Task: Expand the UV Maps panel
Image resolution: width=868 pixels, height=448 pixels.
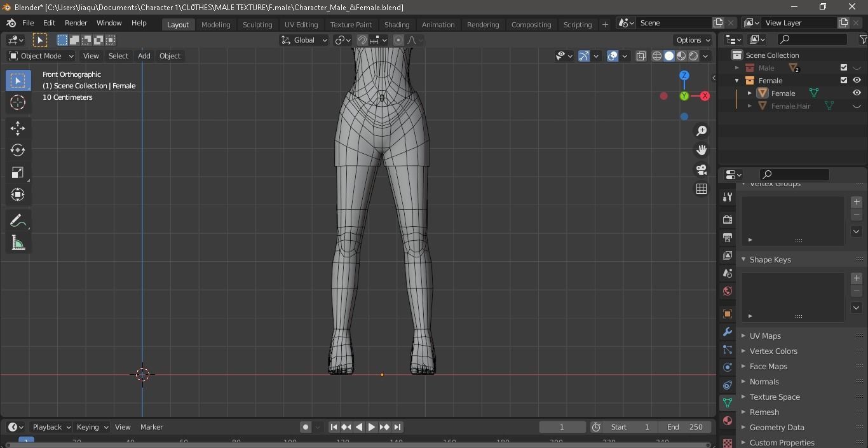Action: coord(765,336)
